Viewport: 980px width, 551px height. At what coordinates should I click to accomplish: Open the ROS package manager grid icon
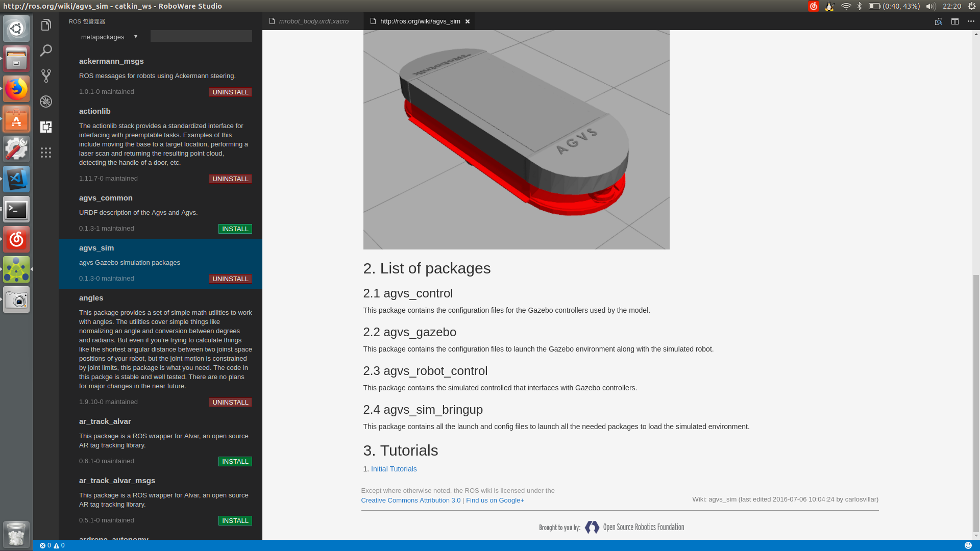pos(46,153)
